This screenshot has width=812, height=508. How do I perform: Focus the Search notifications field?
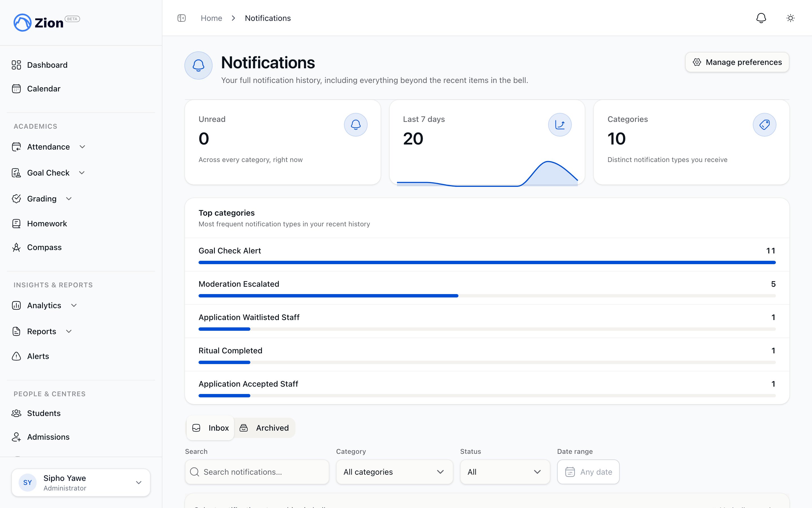tap(257, 472)
